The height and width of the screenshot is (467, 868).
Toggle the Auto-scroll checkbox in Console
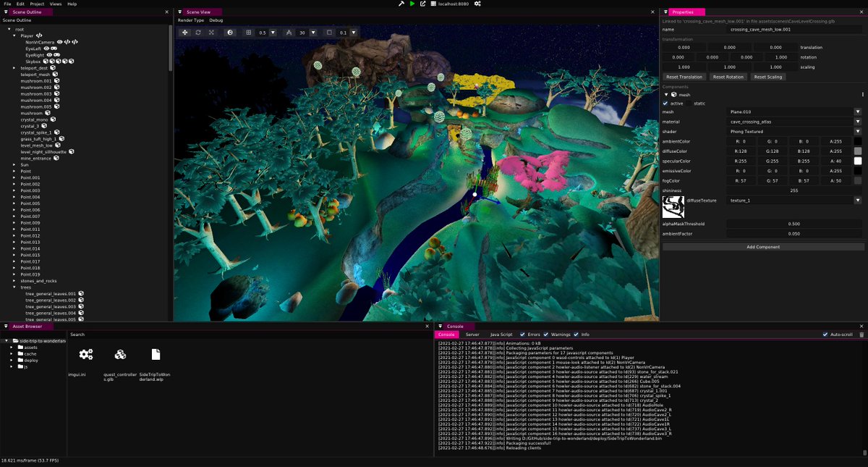coord(826,335)
